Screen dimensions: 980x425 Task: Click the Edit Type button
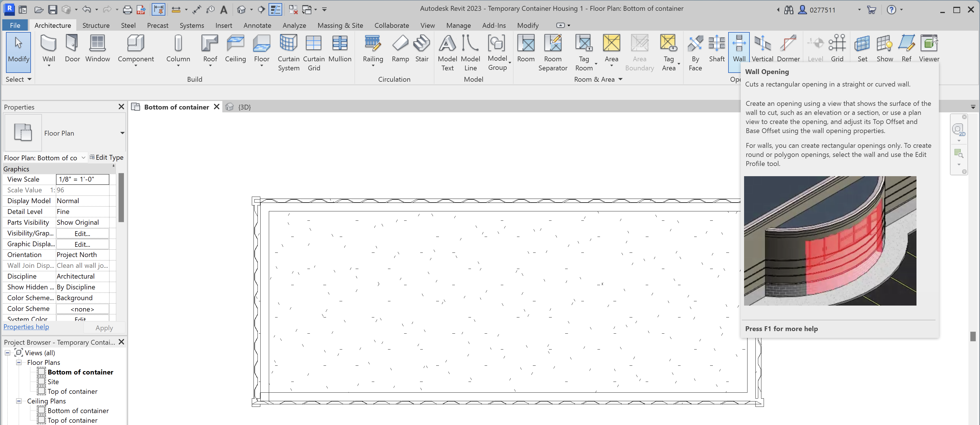[x=107, y=157]
